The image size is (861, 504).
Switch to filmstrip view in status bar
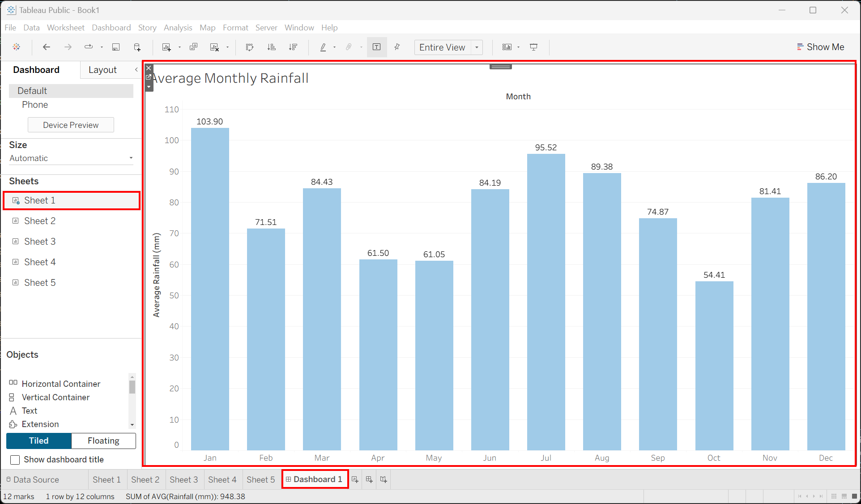point(844,496)
